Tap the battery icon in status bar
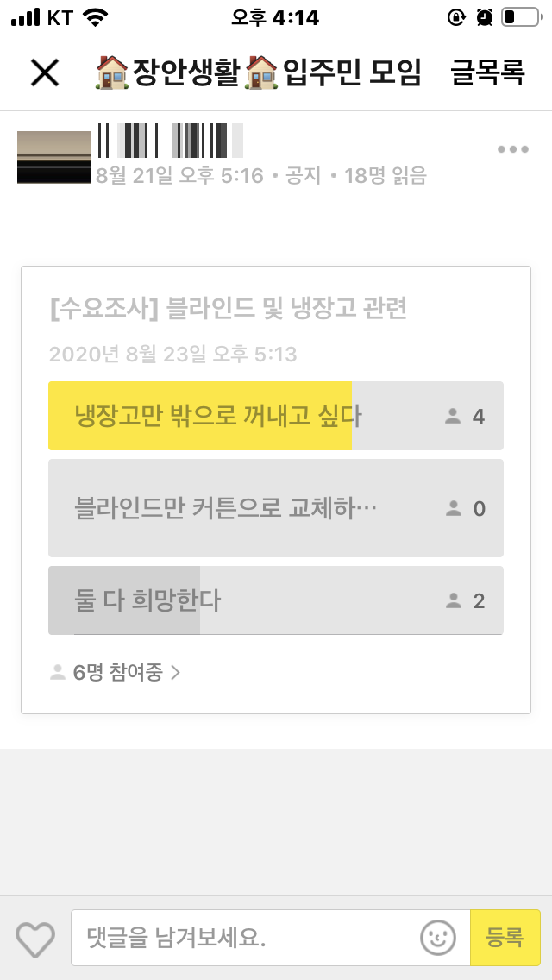The image size is (552, 980). (521, 17)
